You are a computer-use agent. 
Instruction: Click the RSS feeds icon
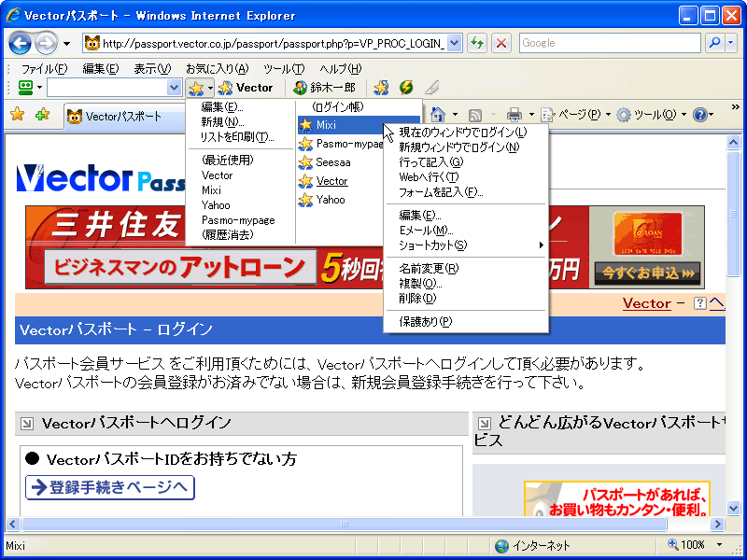coord(475,115)
